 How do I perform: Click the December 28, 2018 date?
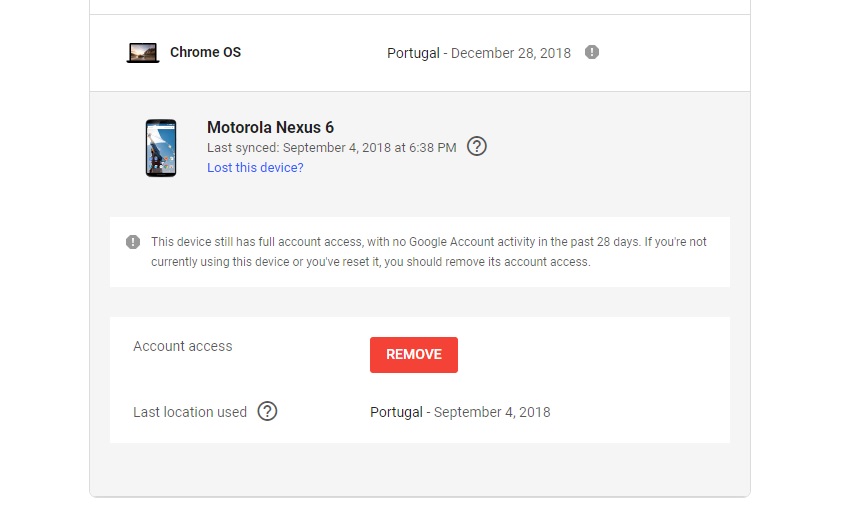click(511, 53)
